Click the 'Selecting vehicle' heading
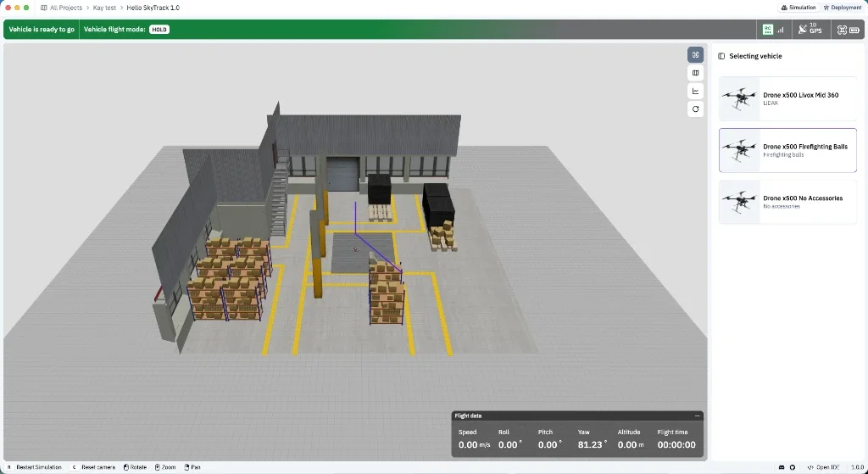The height and width of the screenshot is (474, 868). [755, 56]
